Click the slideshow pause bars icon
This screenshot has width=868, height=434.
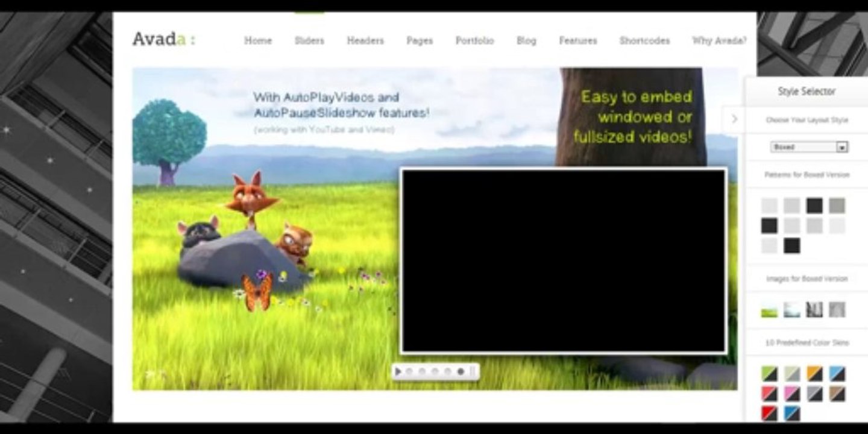click(x=472, y=371)
